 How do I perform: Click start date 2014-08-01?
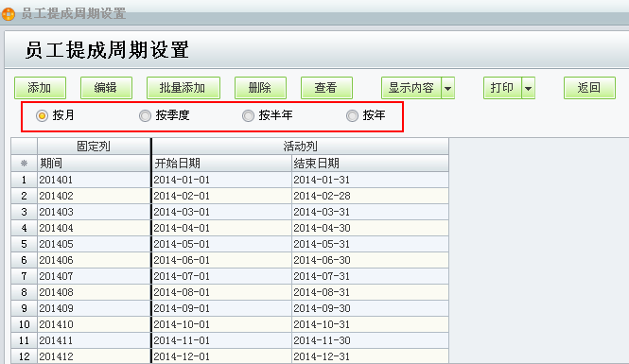click(x=222, y=292)
